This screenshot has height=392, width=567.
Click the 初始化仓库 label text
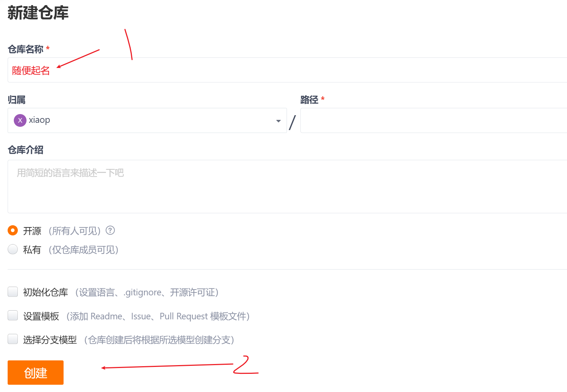click(x=45, y=292)
